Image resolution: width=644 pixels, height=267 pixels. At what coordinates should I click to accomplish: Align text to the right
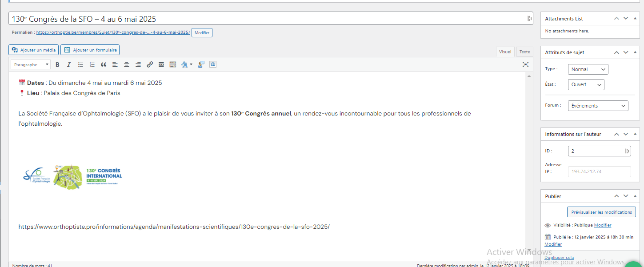(x=138, y=65)
